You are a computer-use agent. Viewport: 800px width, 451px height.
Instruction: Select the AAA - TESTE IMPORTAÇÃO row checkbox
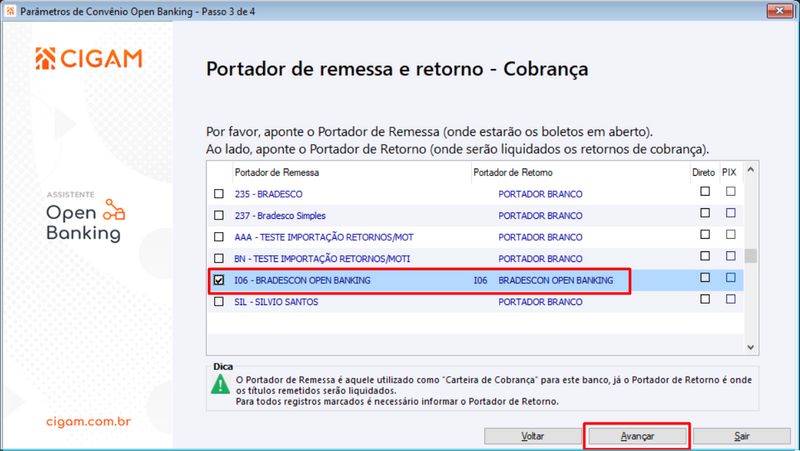point(219,237)
